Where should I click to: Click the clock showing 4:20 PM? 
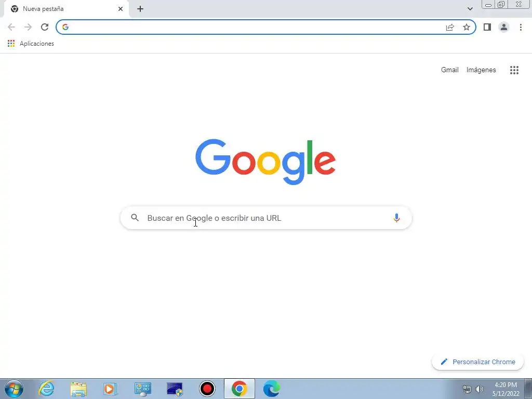pos(506,389)
